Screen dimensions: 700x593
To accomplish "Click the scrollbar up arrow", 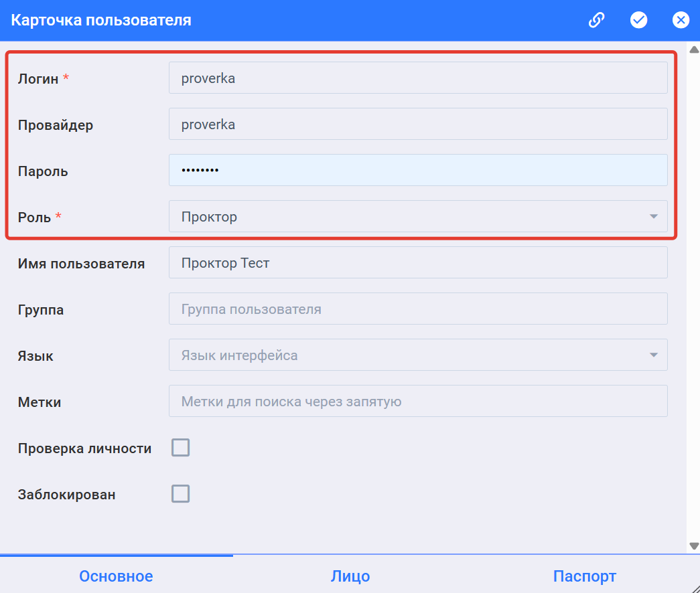I will point(693,48).
